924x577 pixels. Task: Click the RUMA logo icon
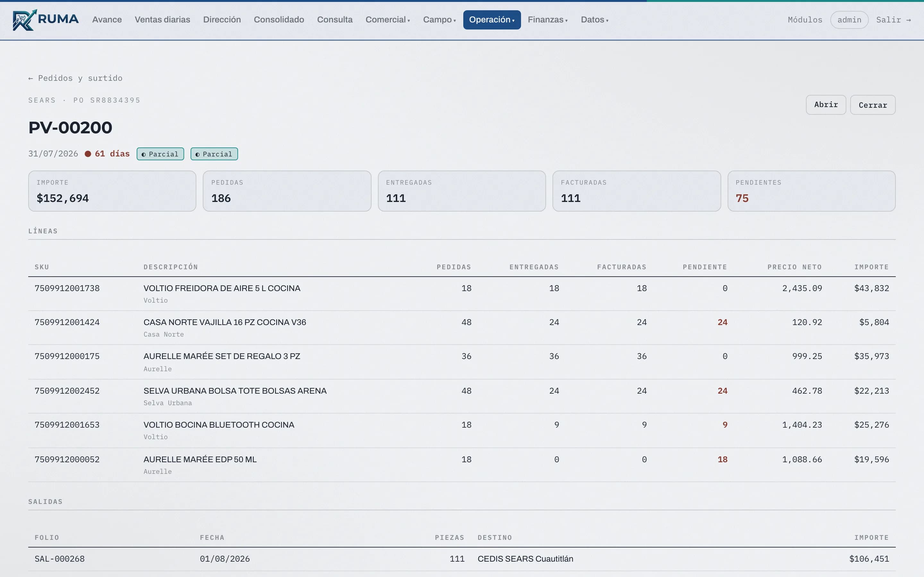[24, 20]
